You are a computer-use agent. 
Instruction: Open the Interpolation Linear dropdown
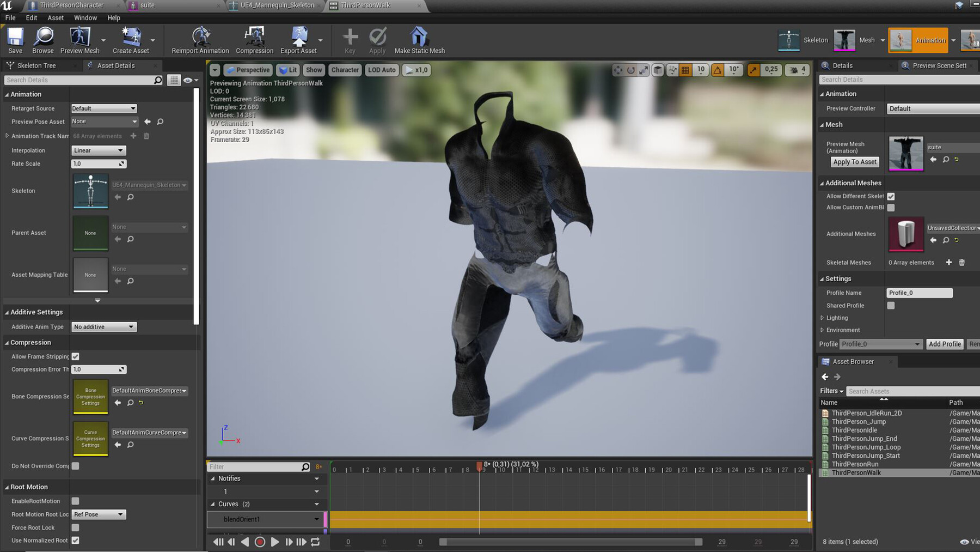pos(99,150)
